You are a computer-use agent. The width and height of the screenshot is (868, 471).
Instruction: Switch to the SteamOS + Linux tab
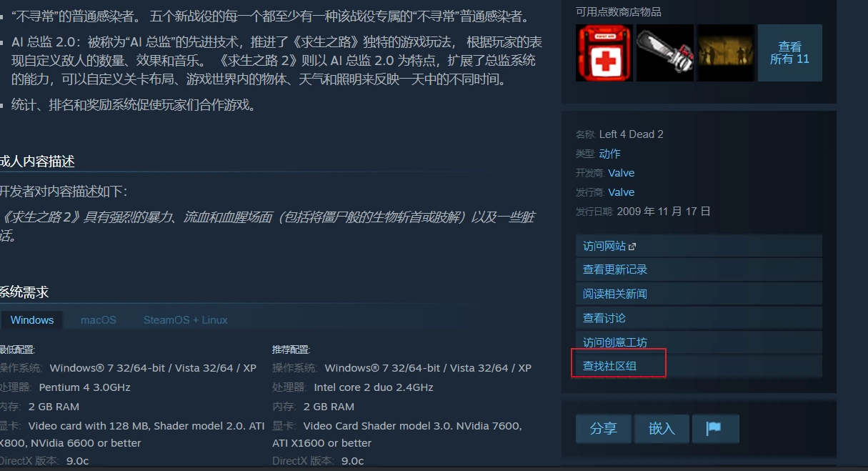[x=186, y=319]
